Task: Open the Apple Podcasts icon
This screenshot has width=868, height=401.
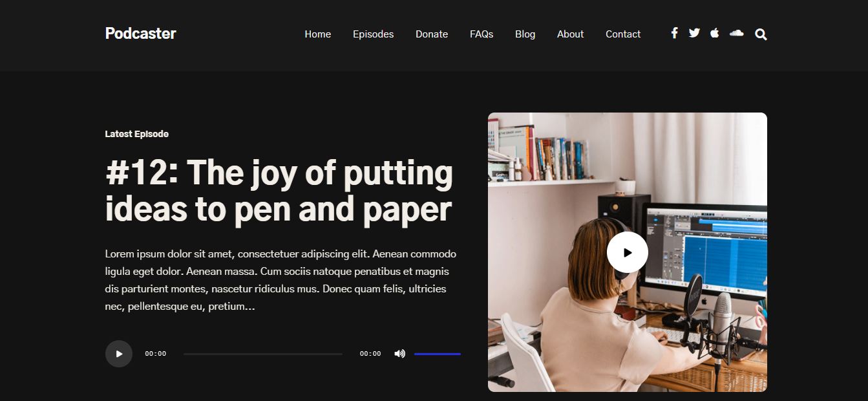Action: (714, 33)
